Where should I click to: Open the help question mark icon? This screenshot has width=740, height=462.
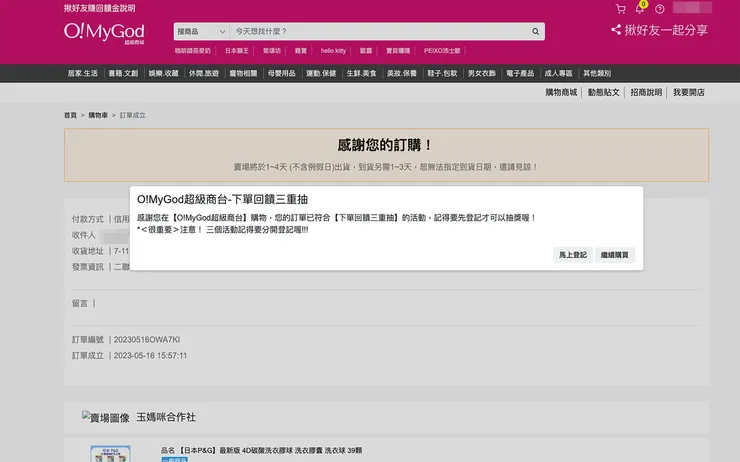660,9
